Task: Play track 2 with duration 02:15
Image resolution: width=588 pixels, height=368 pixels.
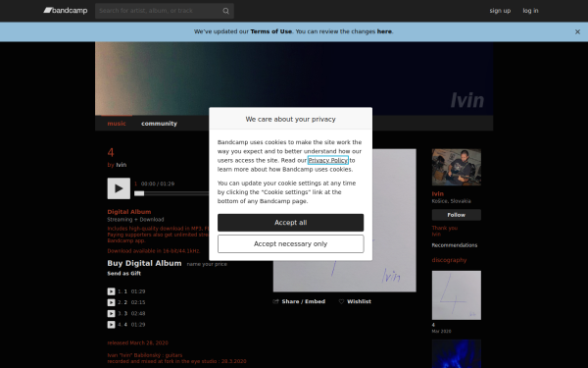Action: [x=111, y=302]
